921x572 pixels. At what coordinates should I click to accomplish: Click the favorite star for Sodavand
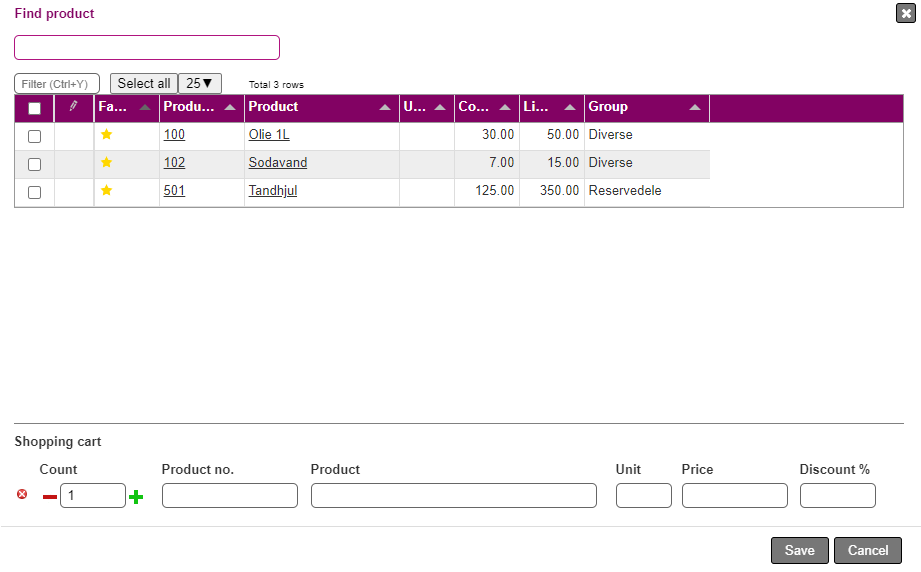point(107,162)
